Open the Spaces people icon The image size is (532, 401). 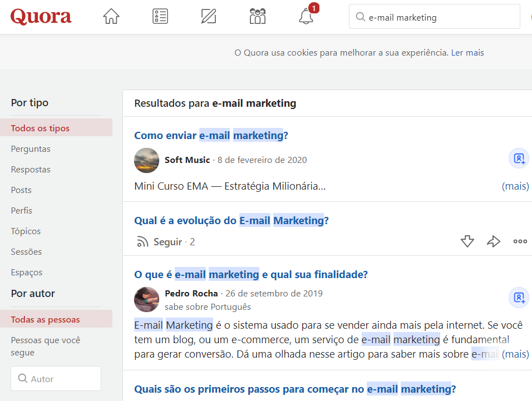pyautogui.click(x=258, y=16)
